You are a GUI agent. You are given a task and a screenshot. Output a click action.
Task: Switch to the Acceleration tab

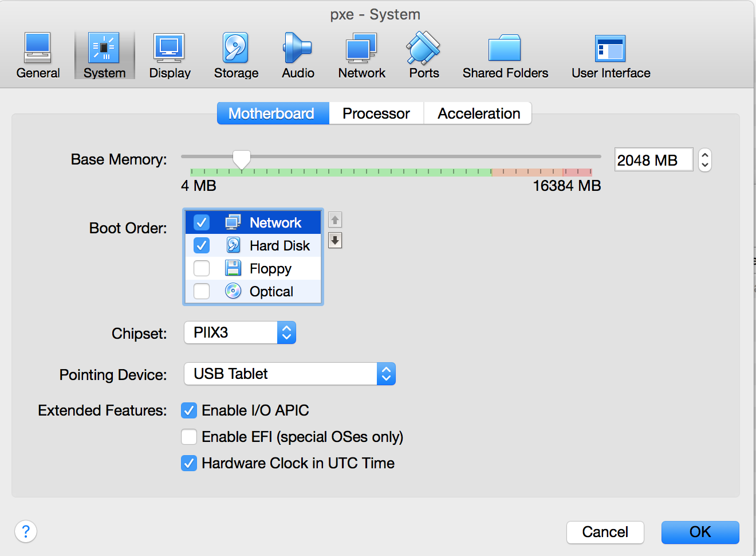pos(478,113)
